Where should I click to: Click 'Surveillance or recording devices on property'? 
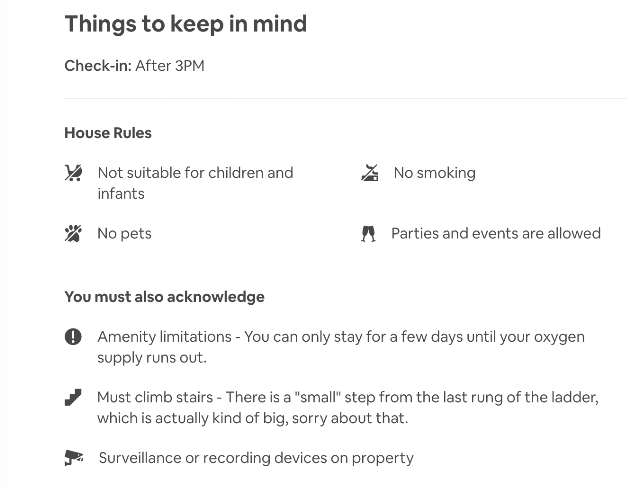pos(255,458)
